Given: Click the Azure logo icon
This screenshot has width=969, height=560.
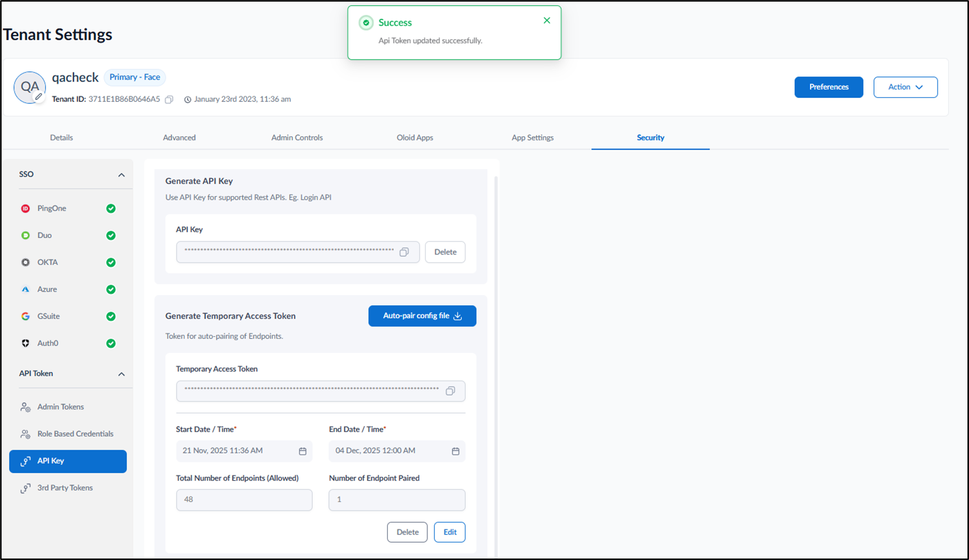Looking at the screenshot, I should [25, 289].
